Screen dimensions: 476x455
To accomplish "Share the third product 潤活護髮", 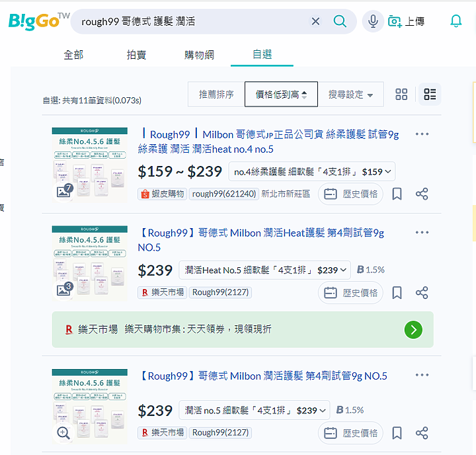I will pyautogui.click(x=422, y=433).
